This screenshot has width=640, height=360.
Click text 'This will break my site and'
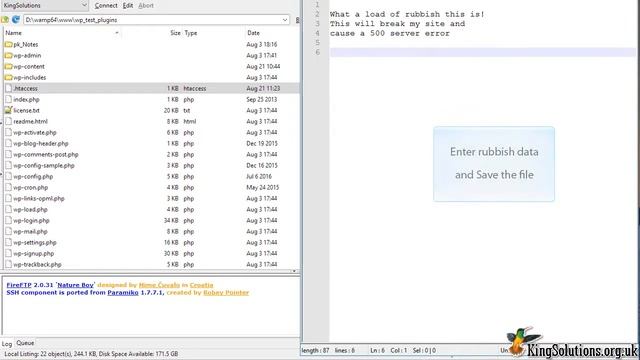[x=398, y=24]
